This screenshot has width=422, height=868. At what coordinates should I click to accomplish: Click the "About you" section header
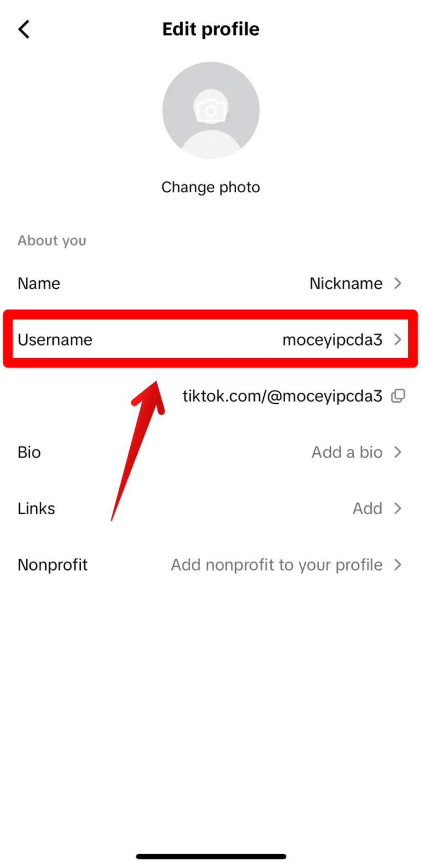[52, 240]
